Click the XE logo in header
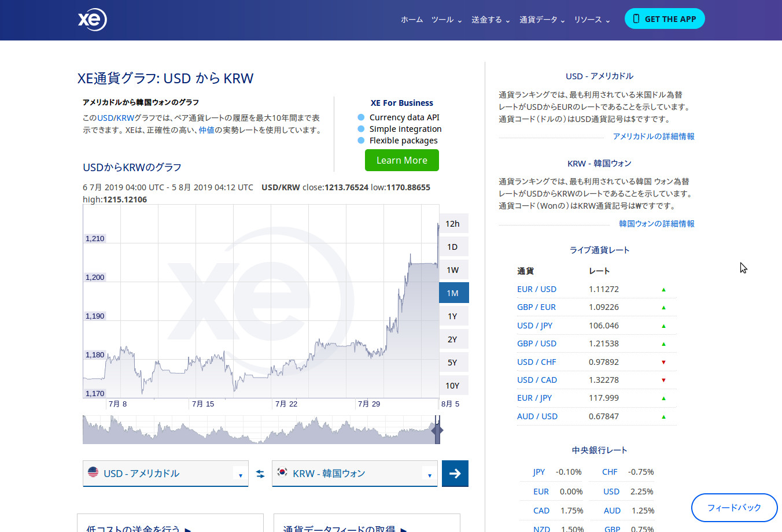The width and height of the screenshot is (782, 532). point(93,20)
